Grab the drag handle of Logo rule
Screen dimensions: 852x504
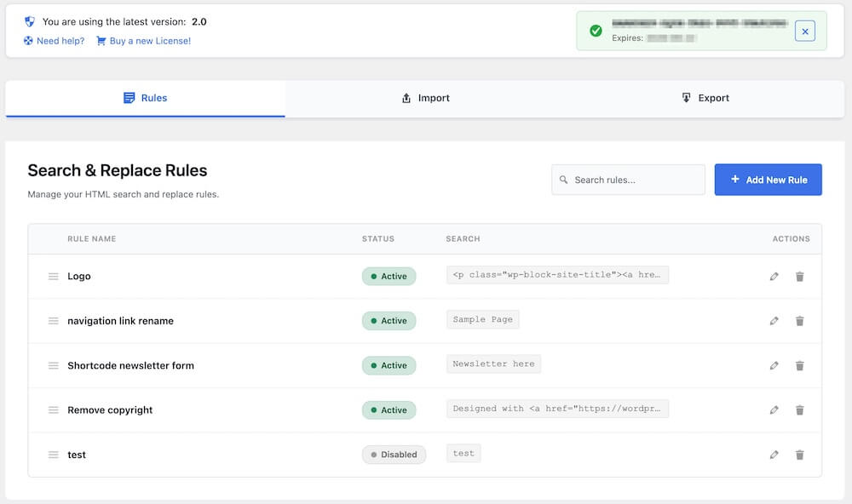53,276
